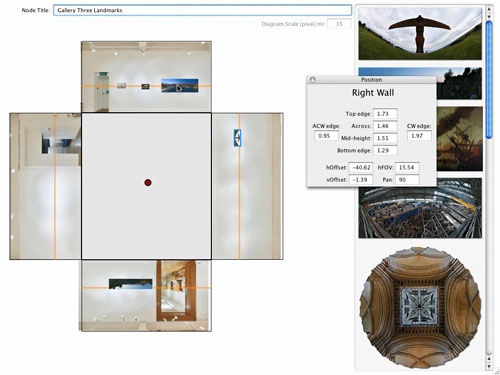Click the ACW edge value field
The width and height of the screenshot is (500, 375).
(x=326, y=136)
